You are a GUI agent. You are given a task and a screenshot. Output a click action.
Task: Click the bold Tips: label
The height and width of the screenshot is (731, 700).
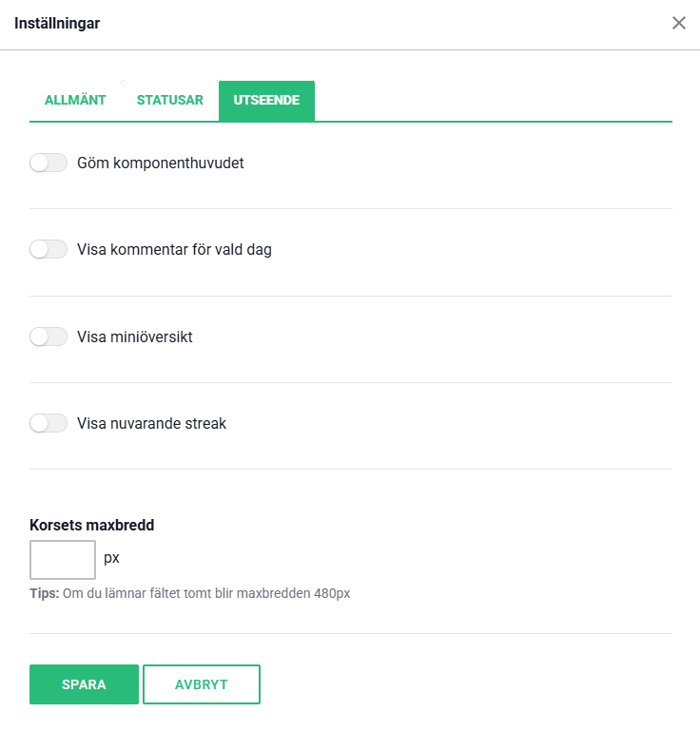click(x=45, y=594)
